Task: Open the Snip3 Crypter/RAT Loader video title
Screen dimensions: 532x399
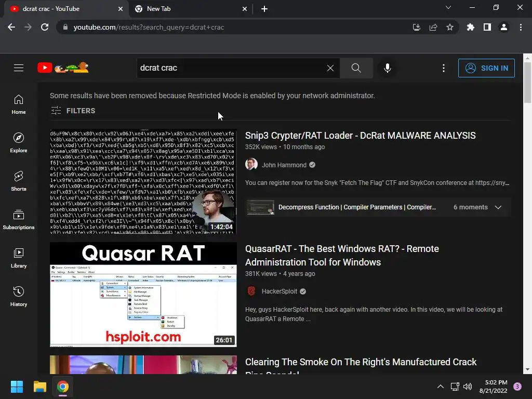Action: point(361,136)
